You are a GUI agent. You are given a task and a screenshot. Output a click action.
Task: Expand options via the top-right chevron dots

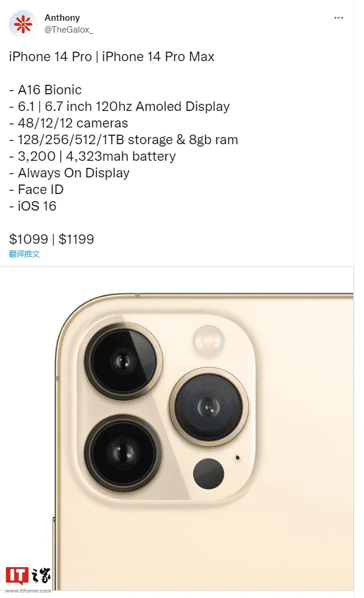pyautogui.click(x=339, y=18)
